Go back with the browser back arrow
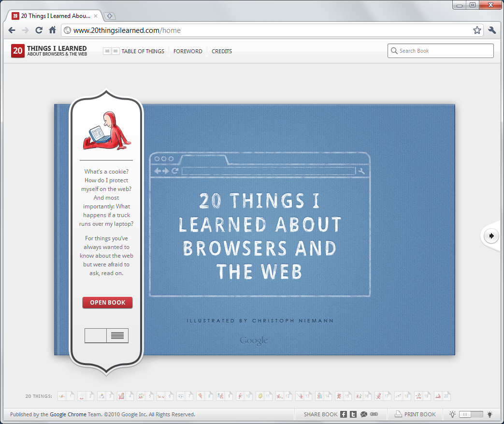Image resolution: width=504 pixels, height=424 pixels. coord(12,30)
